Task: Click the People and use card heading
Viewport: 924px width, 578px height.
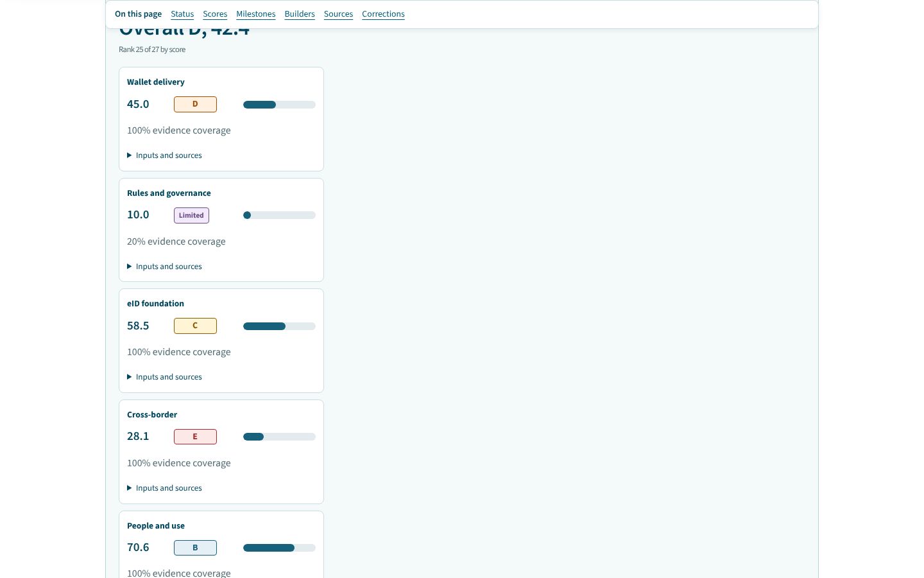Action: click(x=156, y=526)
